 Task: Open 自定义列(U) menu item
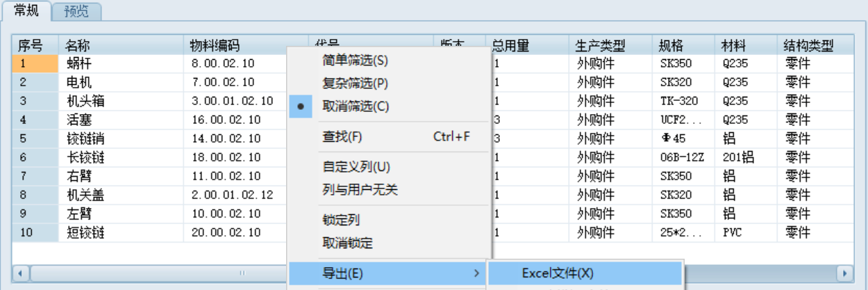[x=356, y=167]
